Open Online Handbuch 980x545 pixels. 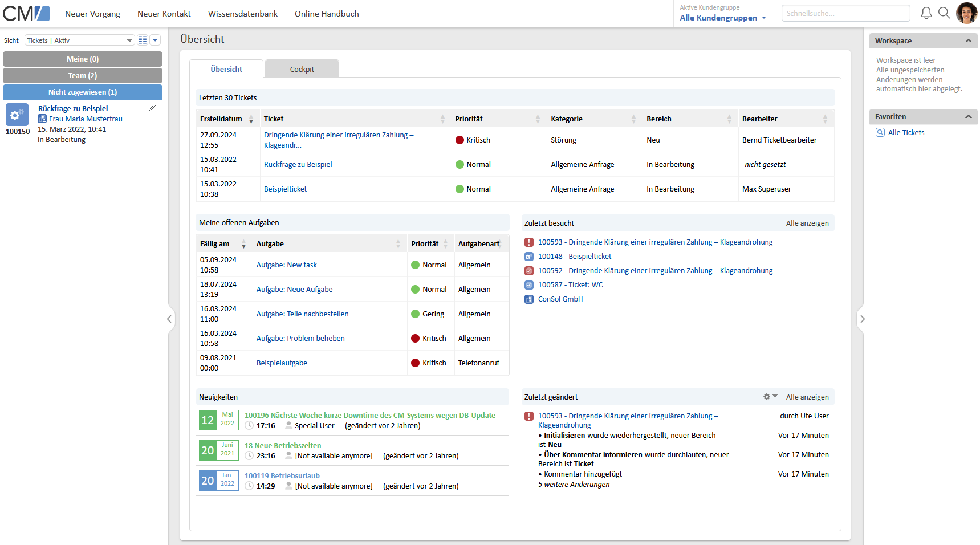327,14
